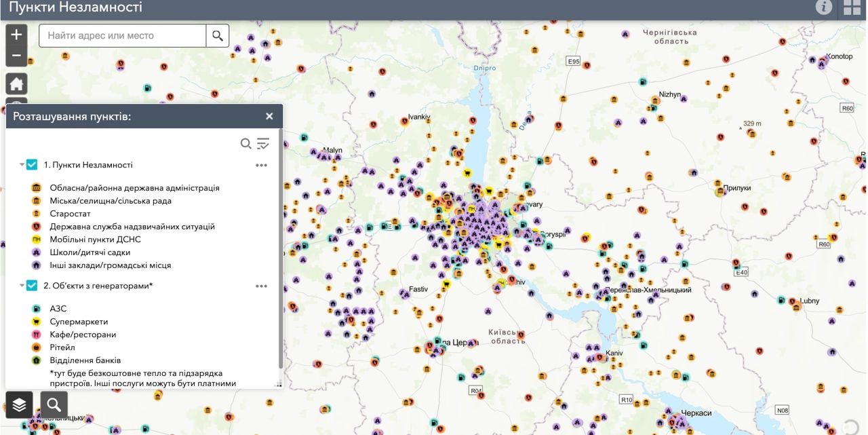Click the Прилуки city marker on map
868x435 pixels.
(719, 192)
